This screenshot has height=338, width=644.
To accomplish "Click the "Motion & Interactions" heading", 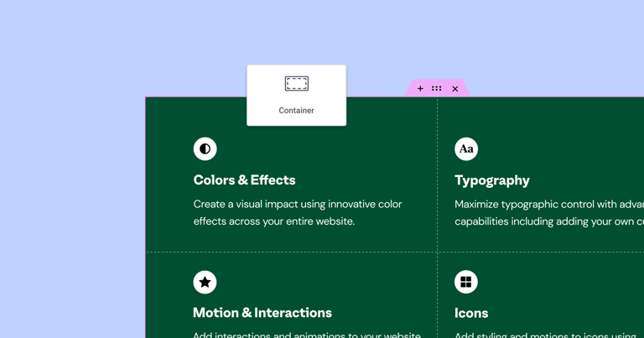I will pos(262,313).
